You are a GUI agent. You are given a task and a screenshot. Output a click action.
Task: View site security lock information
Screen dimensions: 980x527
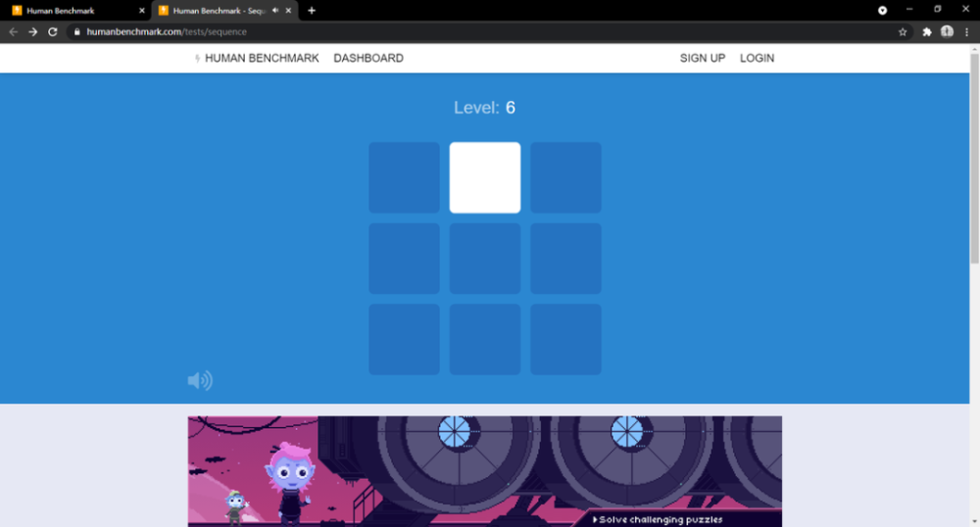(76, 32)
